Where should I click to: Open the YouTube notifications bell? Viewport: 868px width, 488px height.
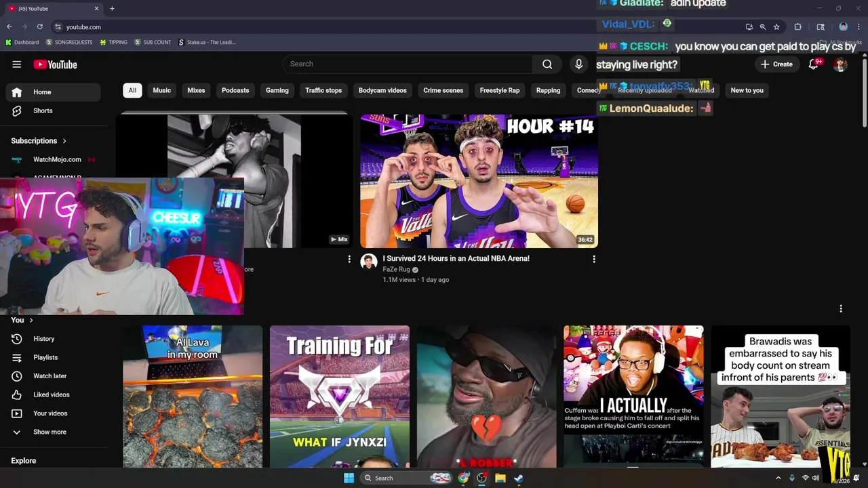814,64
